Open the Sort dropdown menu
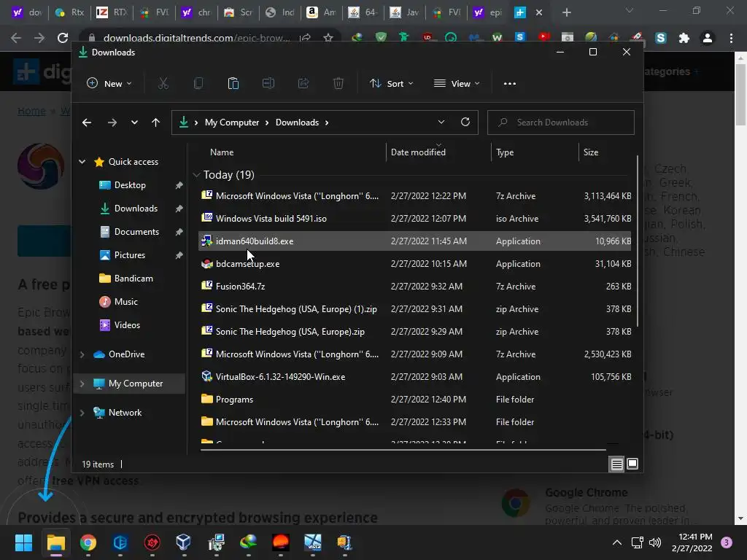747x560 pixels. coord(392,83)
